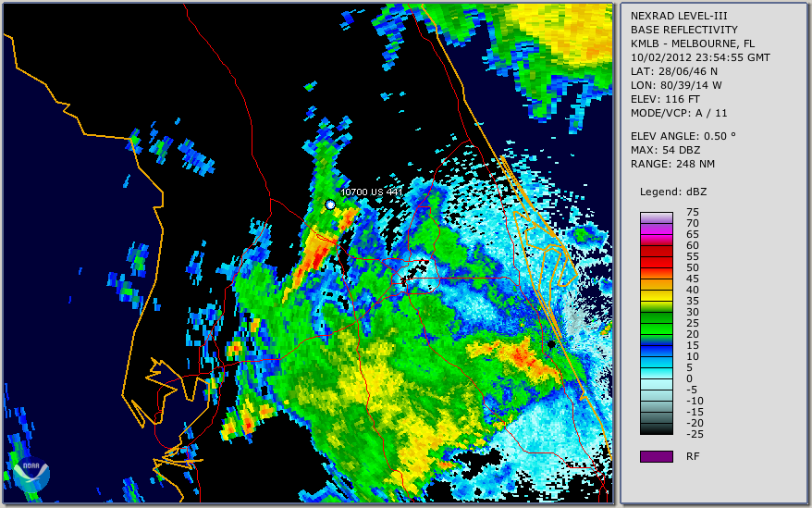The width and height of the screenshot is (812, 508).
Task: Click the "10700 US 441" map label
Action: point(371,192)
